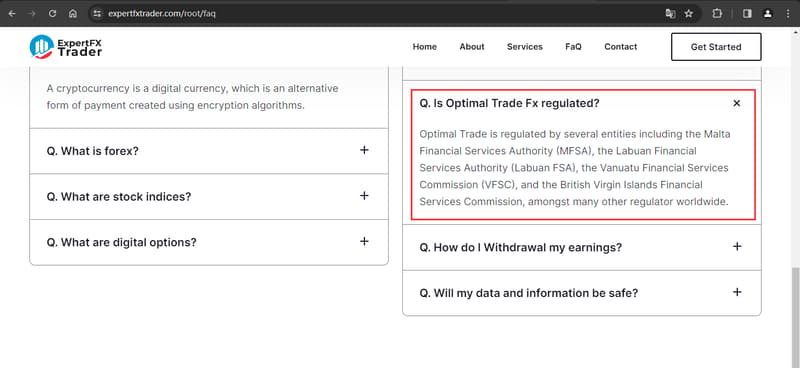Expand "What are digital options?" question
The image size is (800, 368).
click(209, 242)
